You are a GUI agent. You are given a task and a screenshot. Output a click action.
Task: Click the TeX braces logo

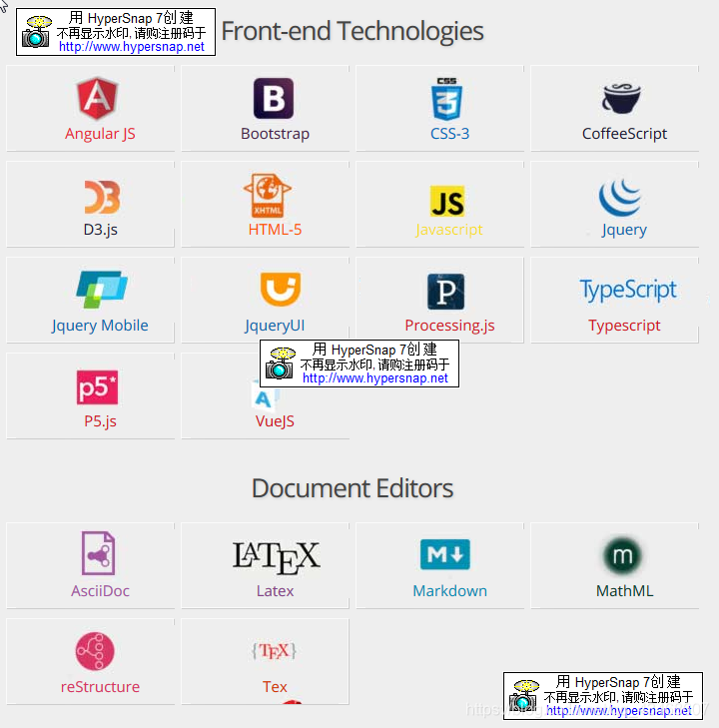tap(274, 651)
